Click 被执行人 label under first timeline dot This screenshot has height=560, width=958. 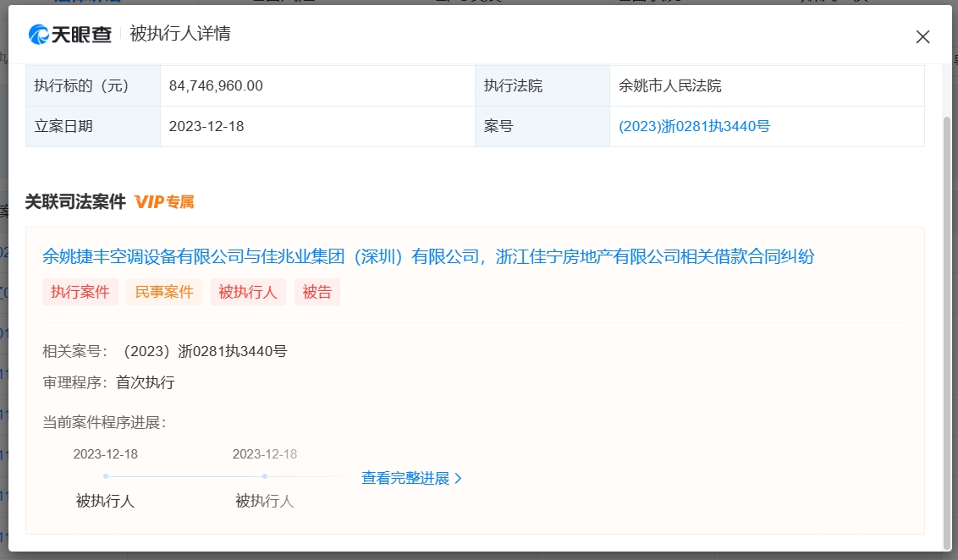[105, 502]
